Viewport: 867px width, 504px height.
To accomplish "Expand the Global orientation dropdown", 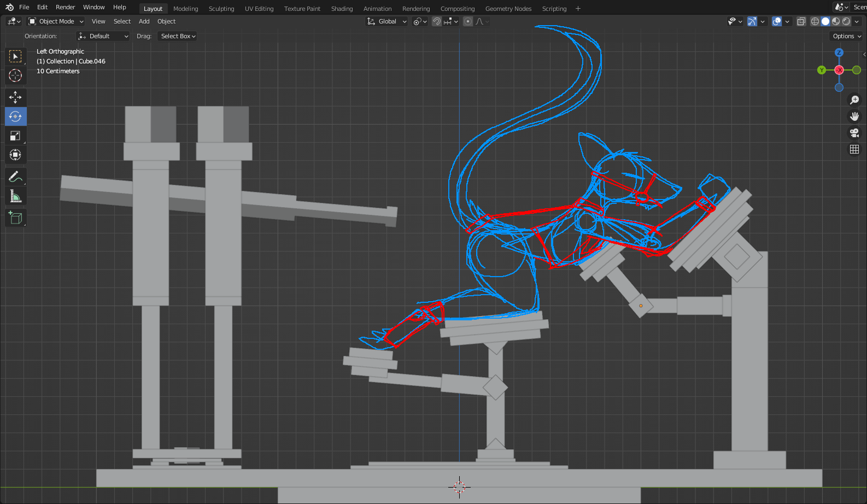I will click(x=387, y=21).
